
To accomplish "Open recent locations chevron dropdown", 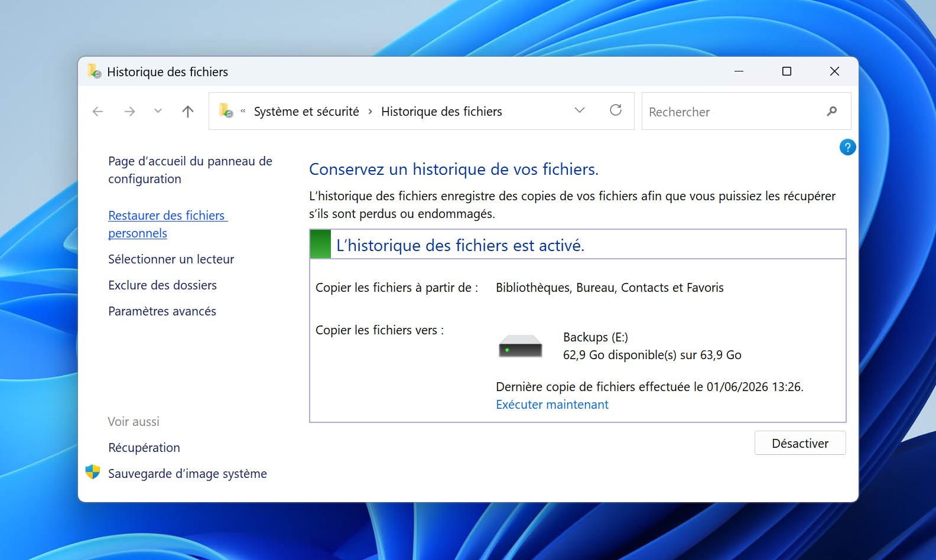I will pos(158,110).
